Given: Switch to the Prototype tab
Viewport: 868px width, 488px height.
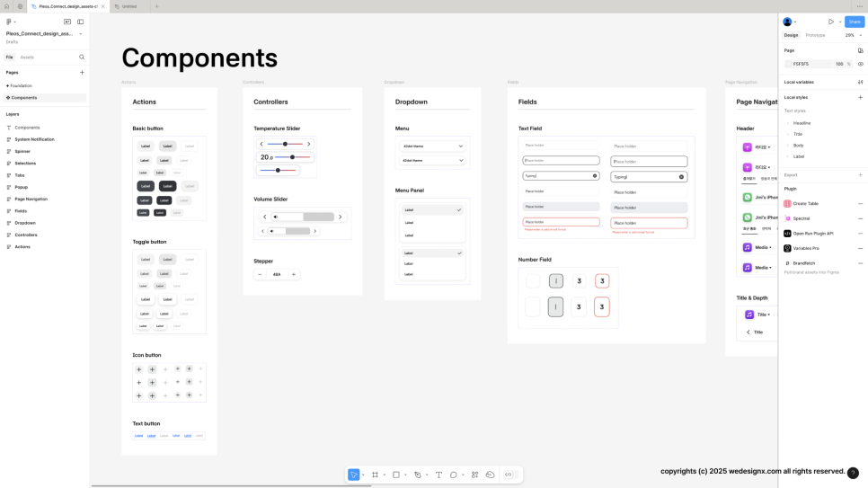Looking at the screenshot, I should tap(815, 35).
